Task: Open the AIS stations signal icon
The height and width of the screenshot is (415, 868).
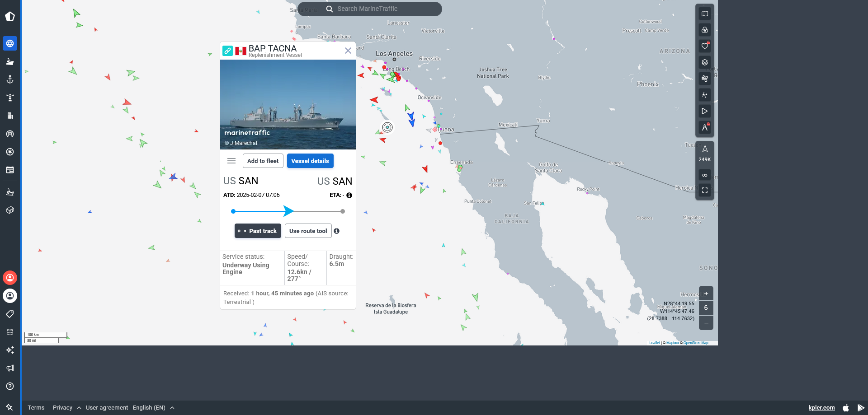Action: pyautogui.click(x=10, y=134)
